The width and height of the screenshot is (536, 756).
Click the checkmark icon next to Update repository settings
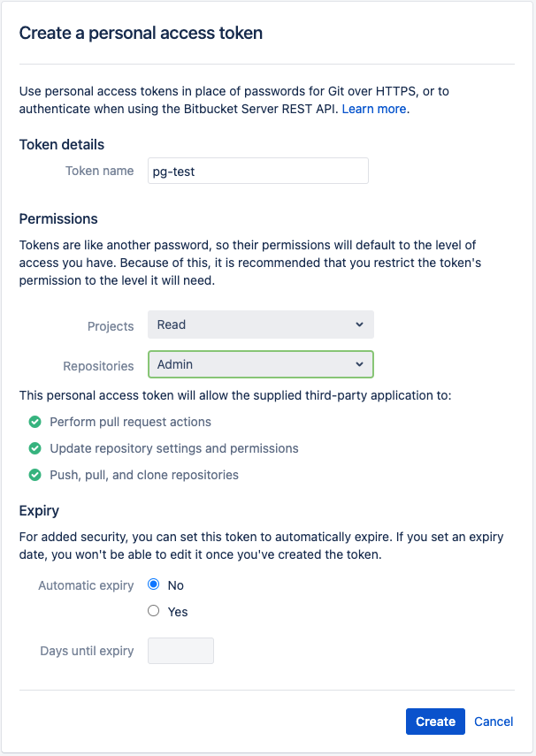[x=34, y=448]
